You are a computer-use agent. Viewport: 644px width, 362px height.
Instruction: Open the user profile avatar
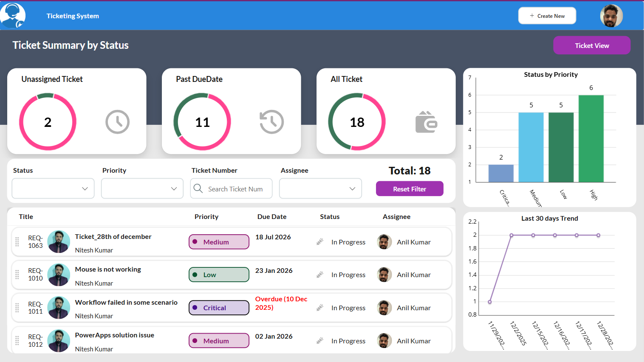(611, 16)
